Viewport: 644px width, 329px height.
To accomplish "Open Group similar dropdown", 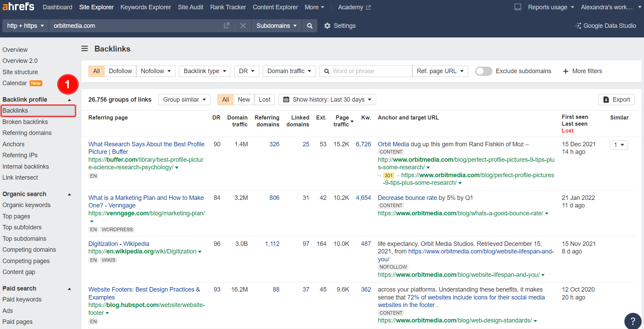I will pos(184,100).
